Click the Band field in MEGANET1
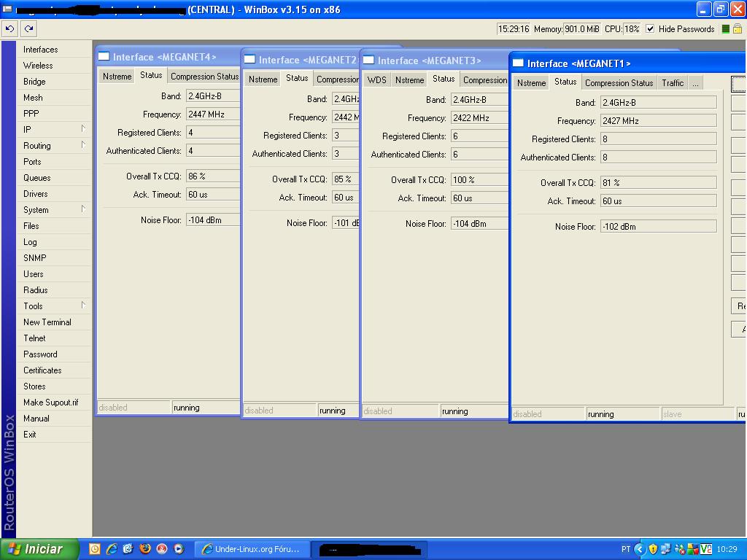The image size is (747, 560). (659, 103)
